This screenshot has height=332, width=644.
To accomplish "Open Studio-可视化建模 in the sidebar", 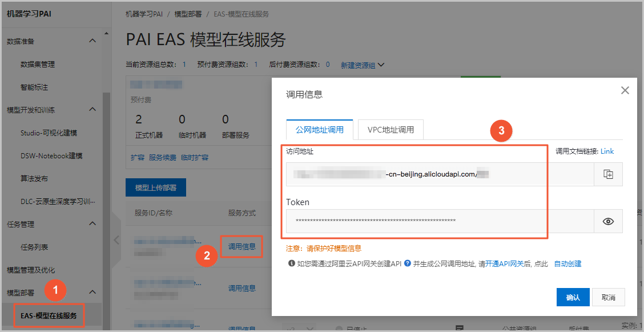I will coord(49,133).
